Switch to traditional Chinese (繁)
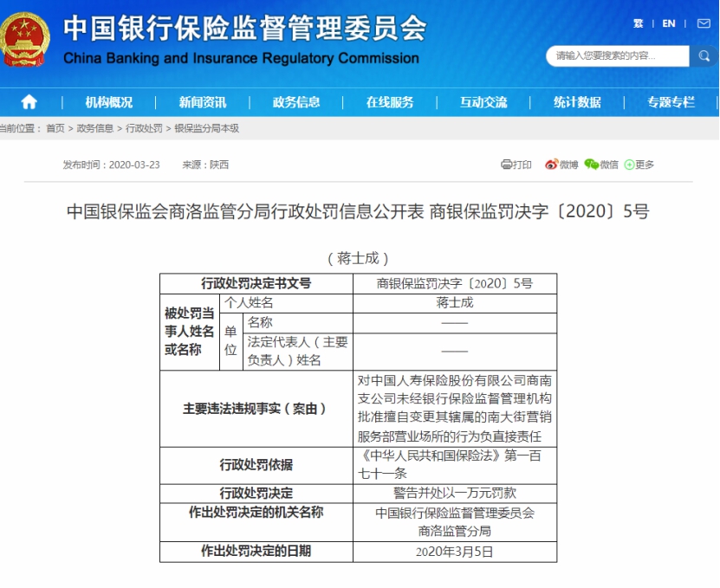The image size is (720, 588). pos(639,23)
